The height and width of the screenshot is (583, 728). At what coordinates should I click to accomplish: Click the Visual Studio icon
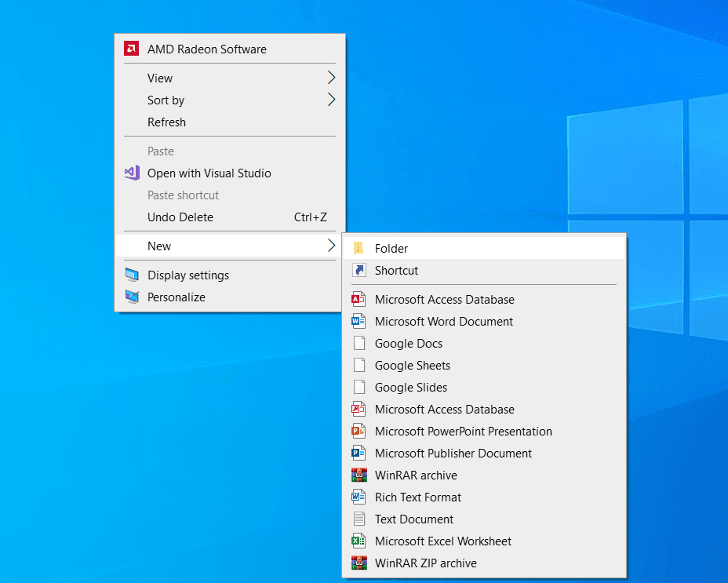click(132, 173)
